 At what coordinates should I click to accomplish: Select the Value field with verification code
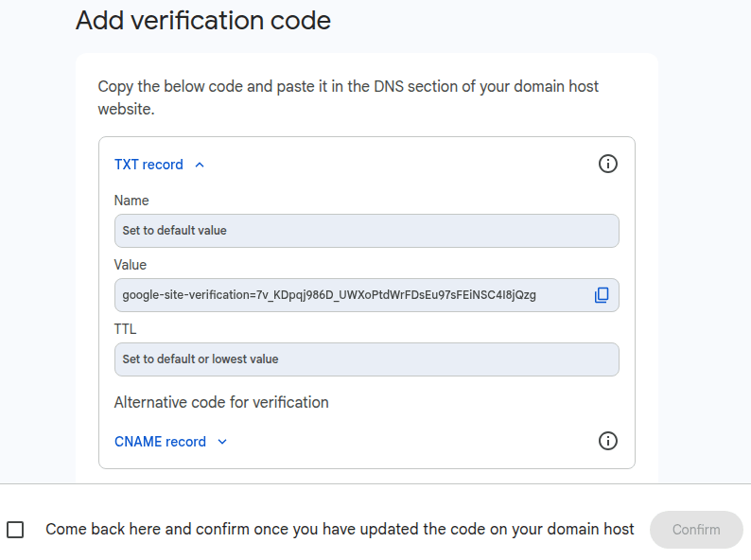pyautogui.click(x=350, y=295)
